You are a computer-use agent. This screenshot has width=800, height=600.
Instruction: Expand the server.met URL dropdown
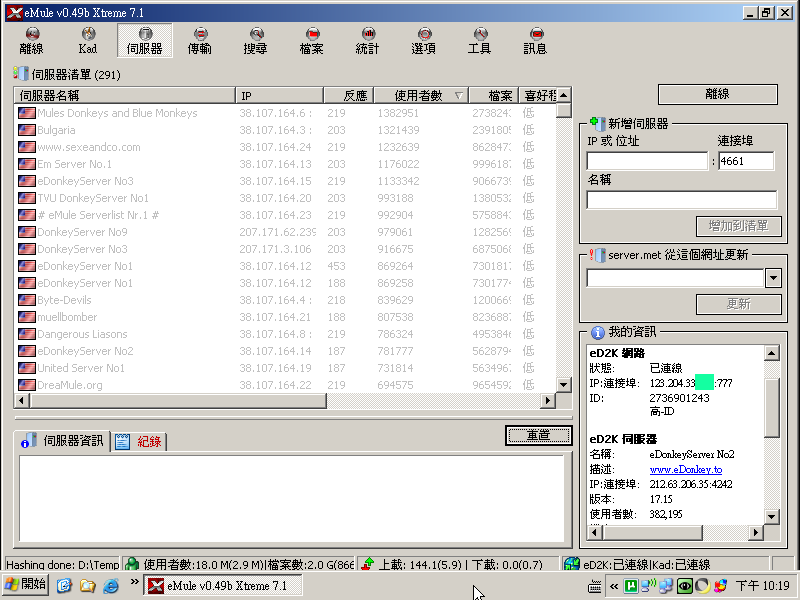[x=773, y=278]
